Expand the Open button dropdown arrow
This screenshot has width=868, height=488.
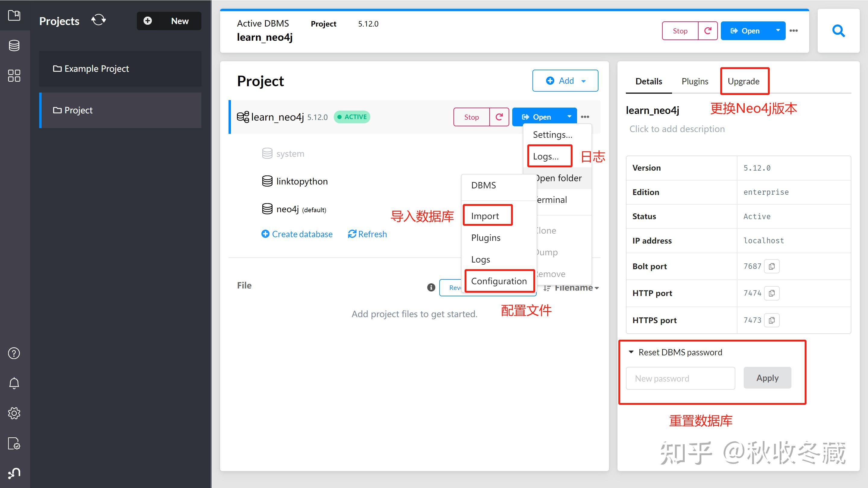pyautogui.click(x=569, y=117)
